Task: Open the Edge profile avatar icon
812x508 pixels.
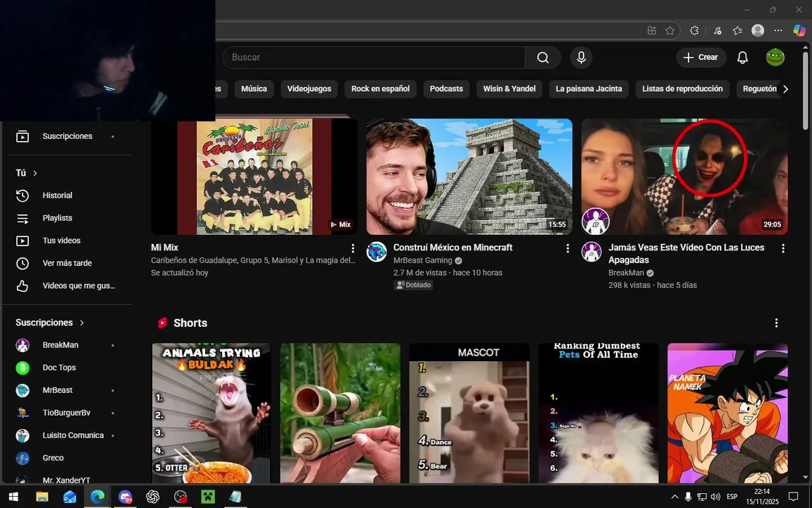Action: pyautogui.click(x=758, y=30)
